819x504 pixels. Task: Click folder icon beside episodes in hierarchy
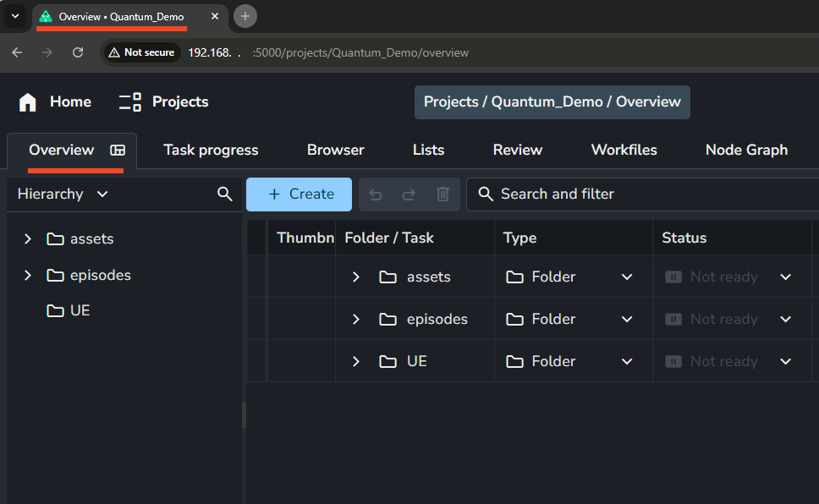tap(55, 275)
